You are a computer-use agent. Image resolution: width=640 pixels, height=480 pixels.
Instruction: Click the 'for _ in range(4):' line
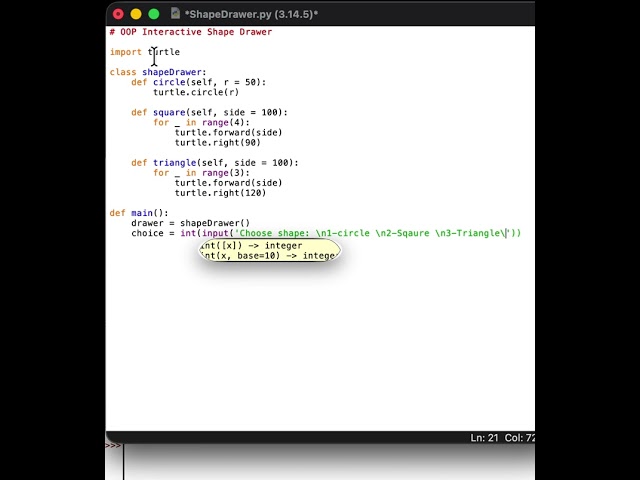[x=201, y=122]
